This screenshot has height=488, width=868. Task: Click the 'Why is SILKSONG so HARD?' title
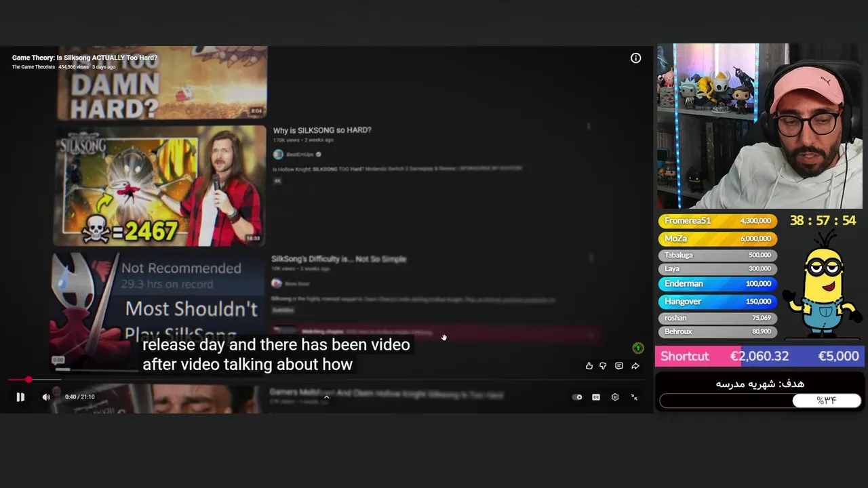[322, 130]
